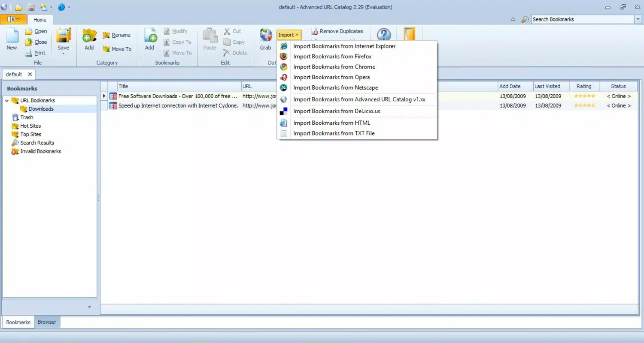This screenshot has width=644, height=343.
Task: Click the open-folder icon in the quick access toolbar
Action: [x=18, y=7]
